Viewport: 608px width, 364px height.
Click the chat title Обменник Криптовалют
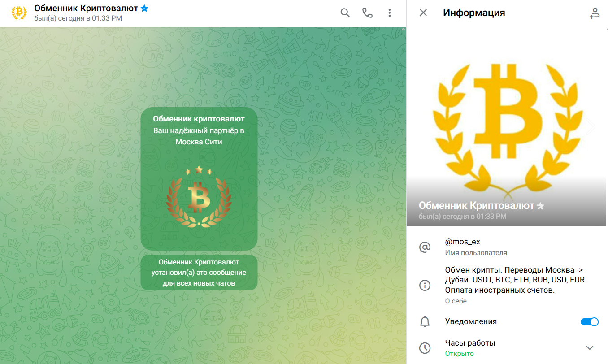(x=86, y=9)
